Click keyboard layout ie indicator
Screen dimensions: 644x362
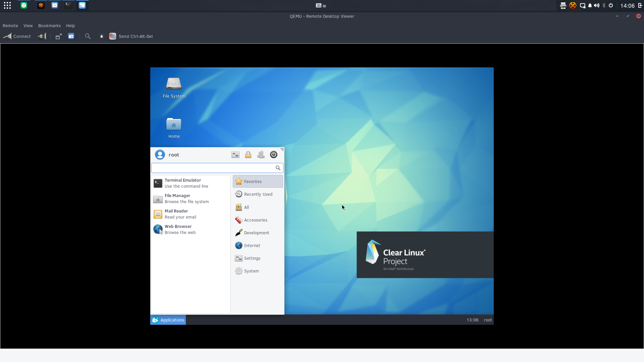coord(321,5)
